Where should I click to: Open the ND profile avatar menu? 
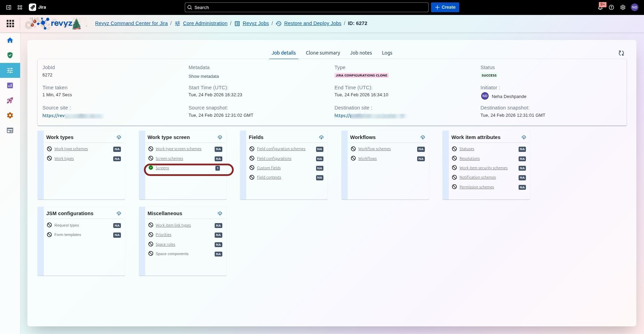tap(634, 7)
